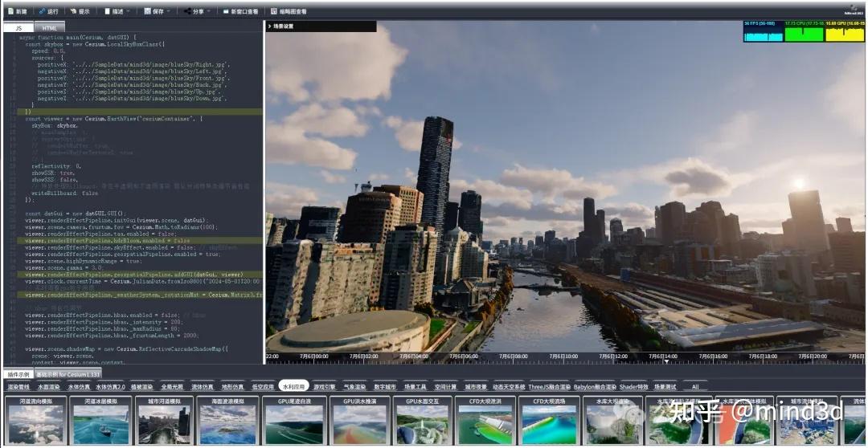The height and width of the screenshot is (448, 868).
Task: Select the 水体仿真 category tab
Action: (x=80, y=387)
